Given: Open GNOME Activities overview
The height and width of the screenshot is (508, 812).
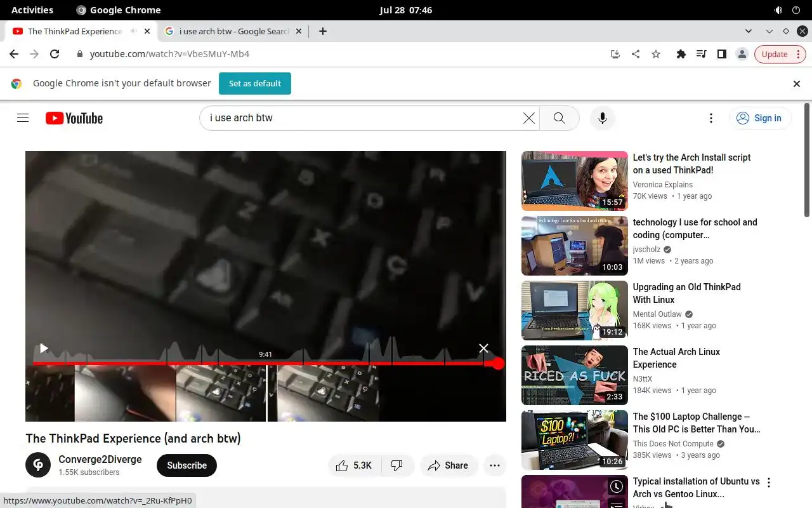Looking at the screenshot, I should point(32,10).
